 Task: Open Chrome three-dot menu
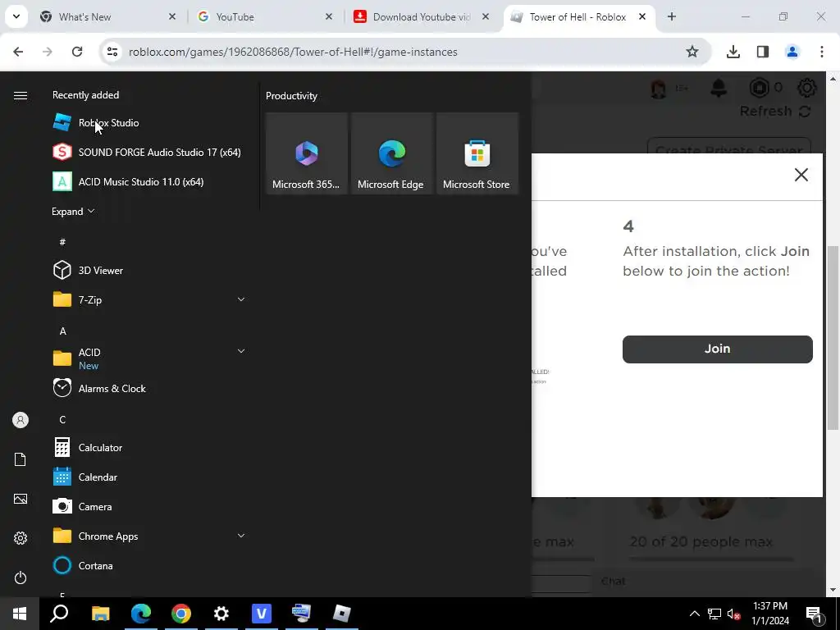pyautogui.click(x=822, y=52)
